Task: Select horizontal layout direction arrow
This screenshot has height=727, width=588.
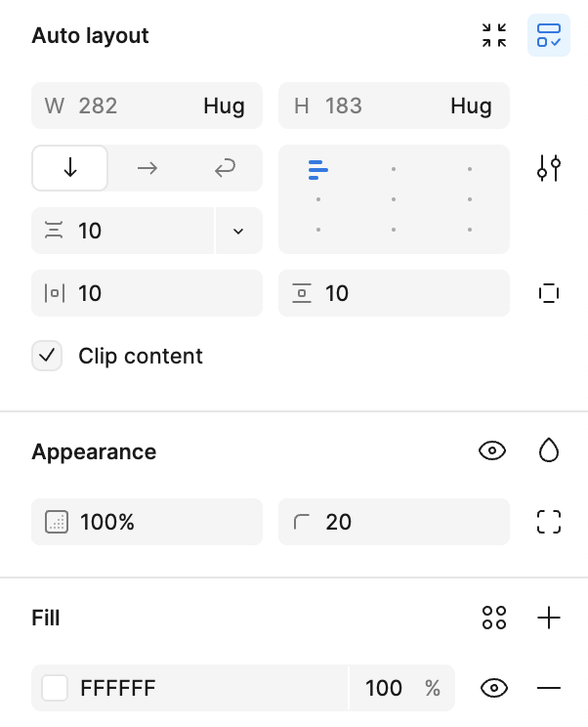Action: point(147,168)
